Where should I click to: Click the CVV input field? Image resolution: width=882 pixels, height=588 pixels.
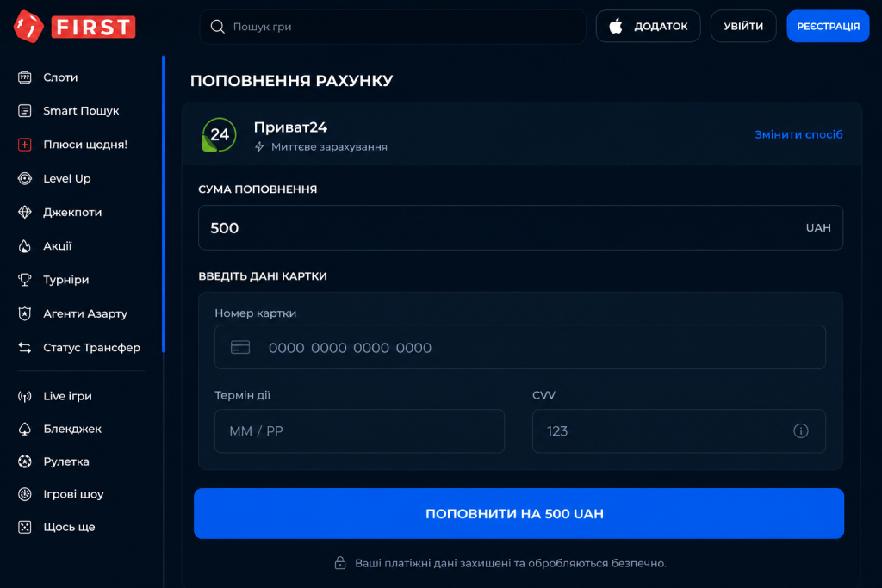coord(679,431)
